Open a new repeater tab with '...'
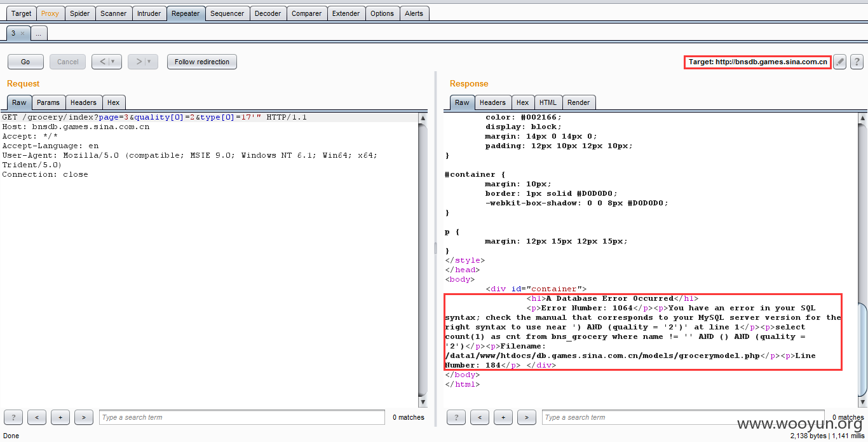The height and width of the screenshot is (442, 868). 38,33
